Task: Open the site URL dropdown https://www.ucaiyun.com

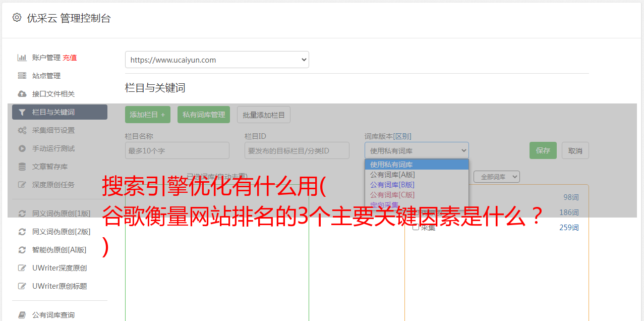Action: pos(217,60)
